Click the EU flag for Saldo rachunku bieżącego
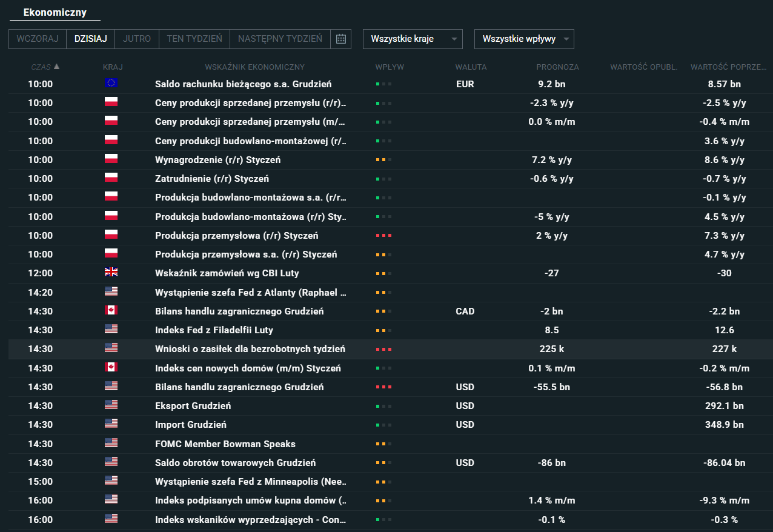The width and height of the screenshot is (773, 532). click(111, 83)
